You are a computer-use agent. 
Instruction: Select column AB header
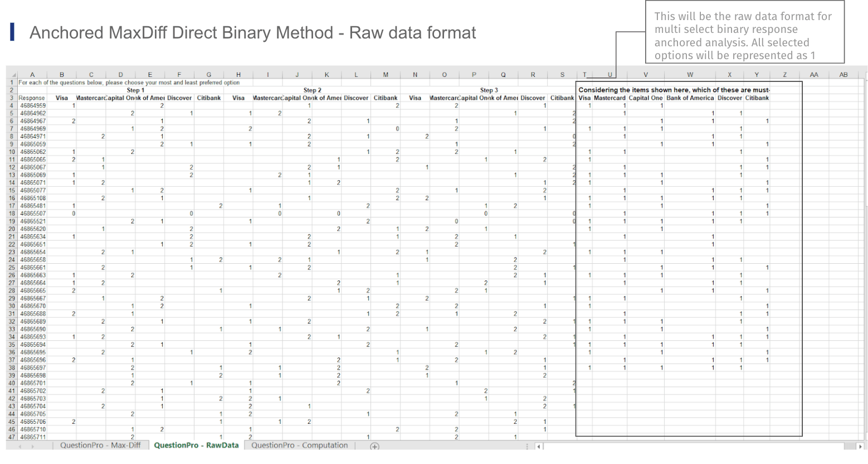pos(843,75)
